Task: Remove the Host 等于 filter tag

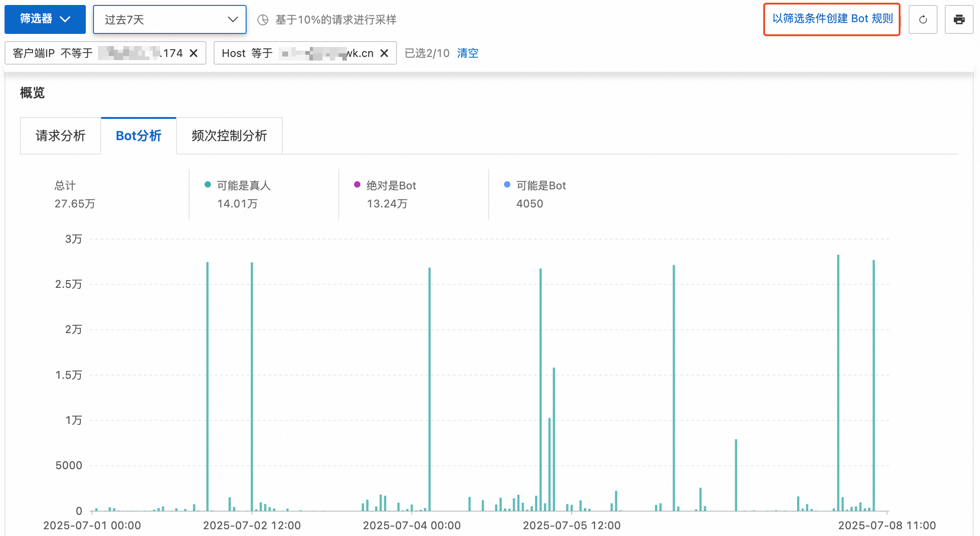Action: [384, 53]
